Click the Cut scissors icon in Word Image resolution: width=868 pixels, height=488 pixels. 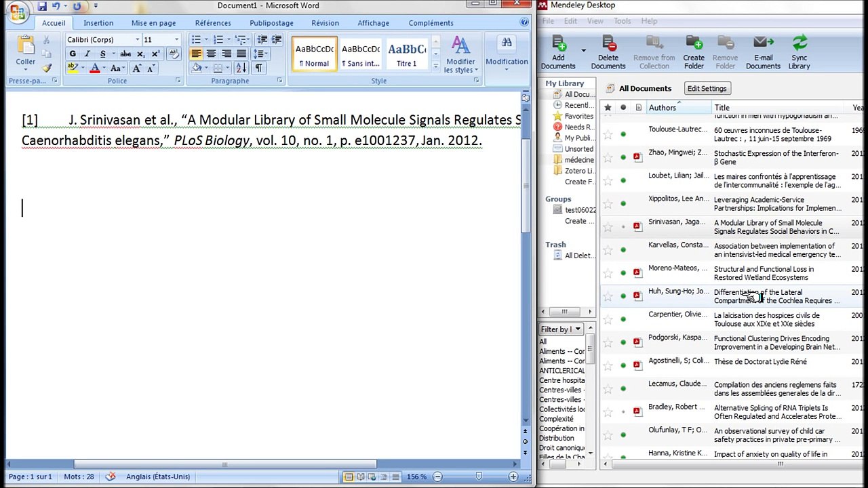(x=47, y=41)
